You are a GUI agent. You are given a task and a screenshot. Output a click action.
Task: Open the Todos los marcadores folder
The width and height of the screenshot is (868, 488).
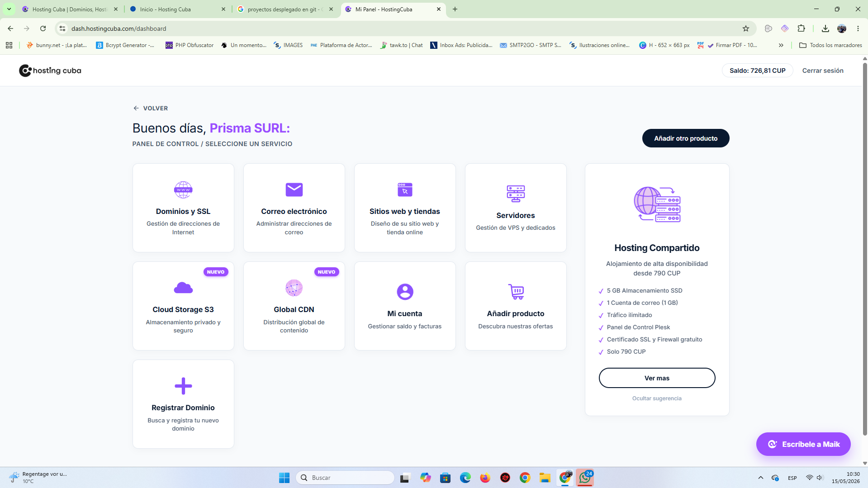click(831, 45)
